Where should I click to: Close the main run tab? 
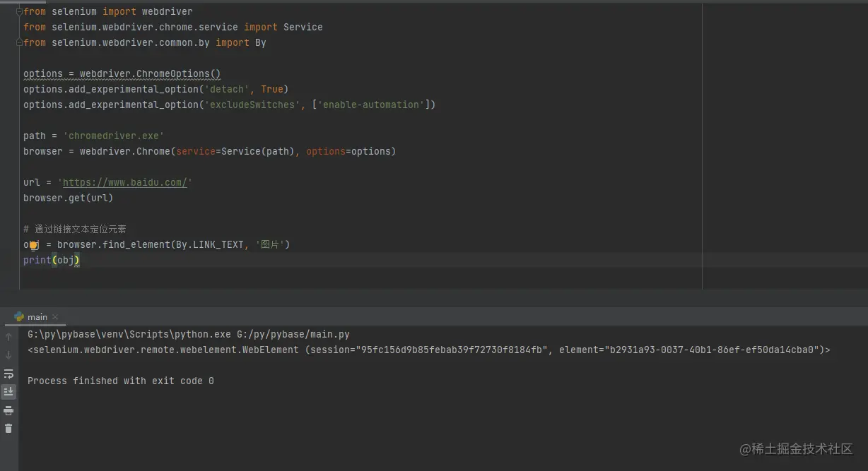[x=55, y=317]
